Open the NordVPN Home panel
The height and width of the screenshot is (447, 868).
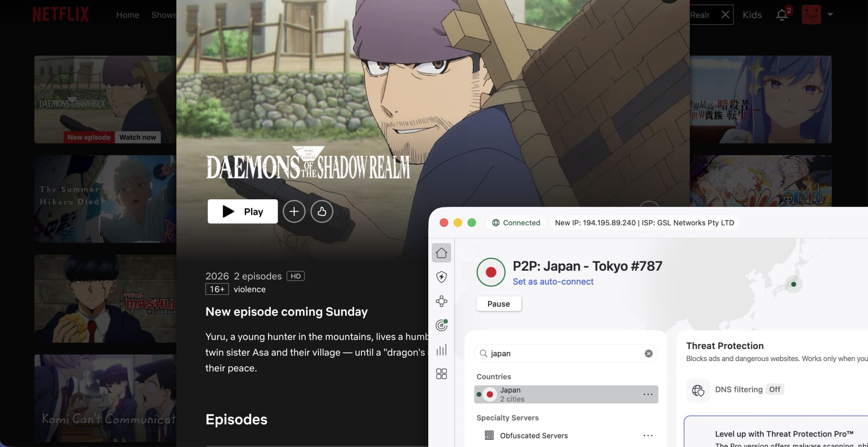coord(442,252)
